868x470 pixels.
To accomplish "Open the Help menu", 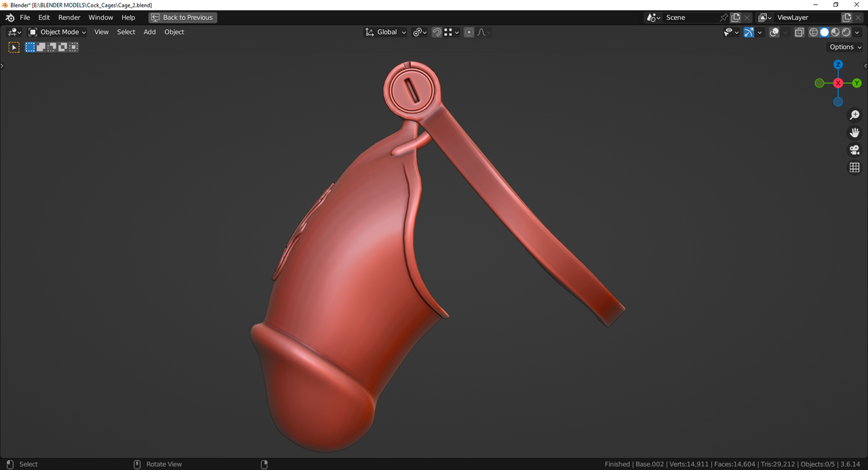I will point(128,18).
